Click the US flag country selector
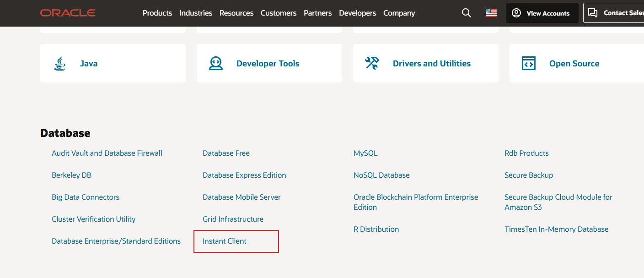This screenshot has height=278, width=644. coord(491,13)
